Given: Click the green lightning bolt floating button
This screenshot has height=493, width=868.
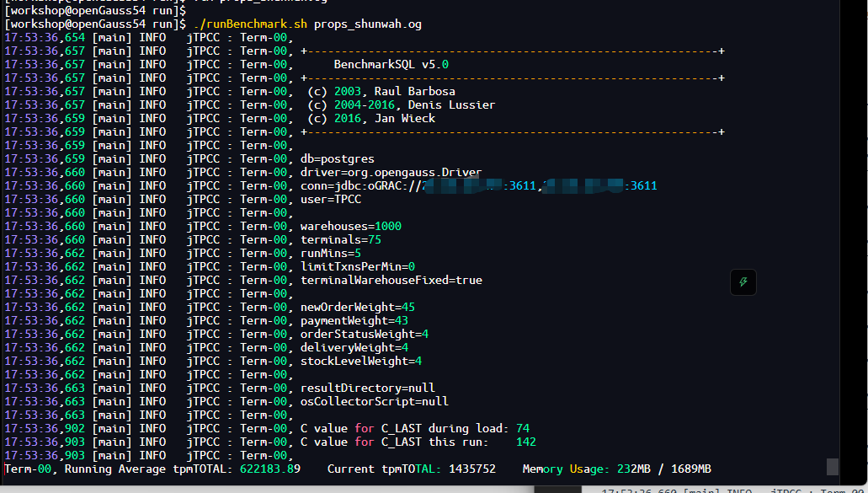Looking at the screenshot, I should (743, 282).
